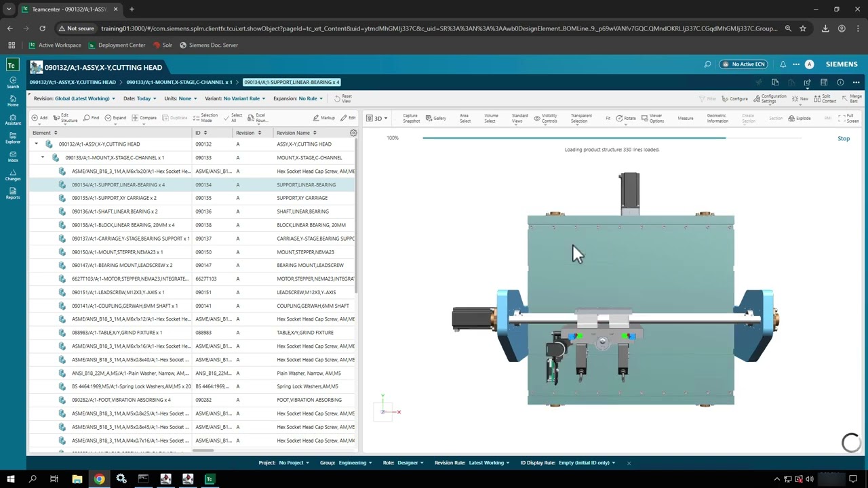
Task: Click the Explode tool
Action: coord(800,118)
